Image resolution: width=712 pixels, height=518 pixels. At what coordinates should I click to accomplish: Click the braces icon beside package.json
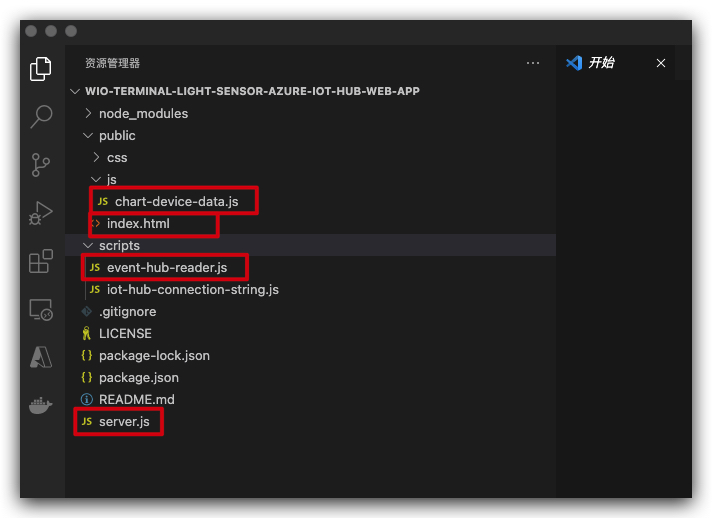coord(86,377)
